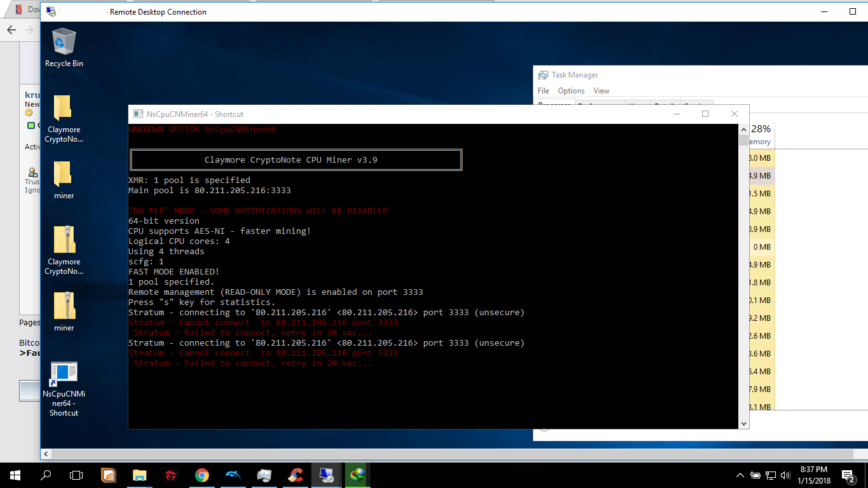Image resolution: width=868 pixels, height=488 pixels.
Task: Open the Windows Start menu
Action: point(15,475)
